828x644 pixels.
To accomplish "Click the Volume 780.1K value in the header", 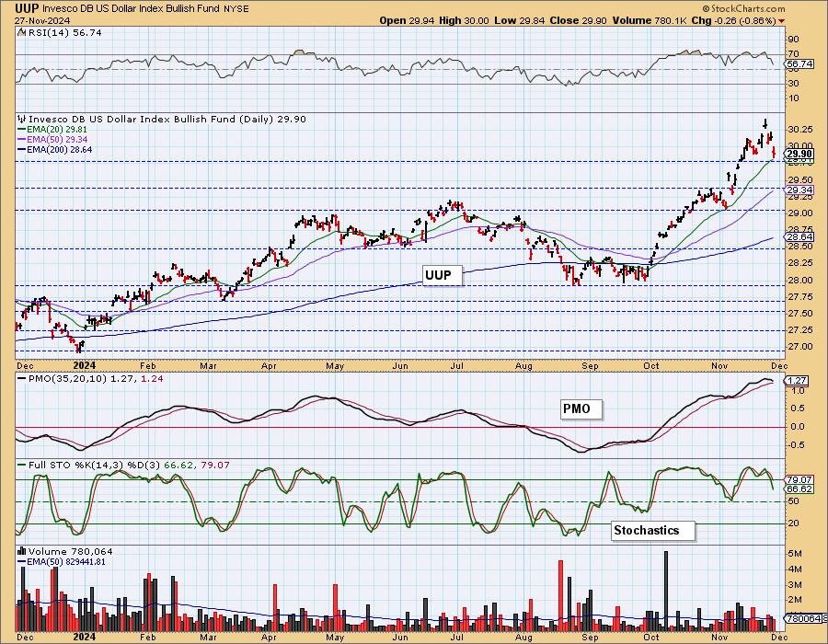I will 650,20.
